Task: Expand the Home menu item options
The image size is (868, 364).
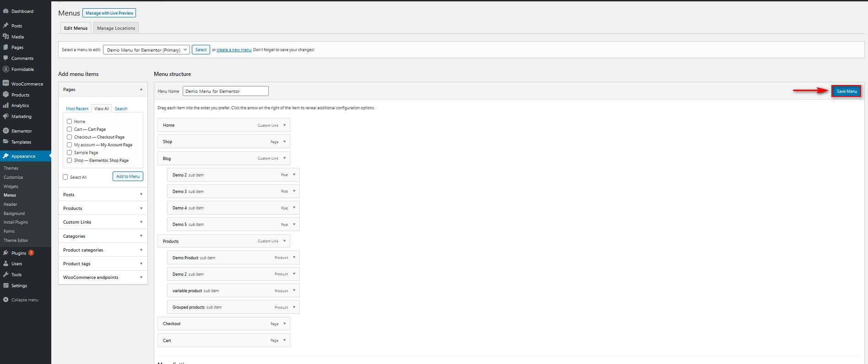Action: [284, 125]
